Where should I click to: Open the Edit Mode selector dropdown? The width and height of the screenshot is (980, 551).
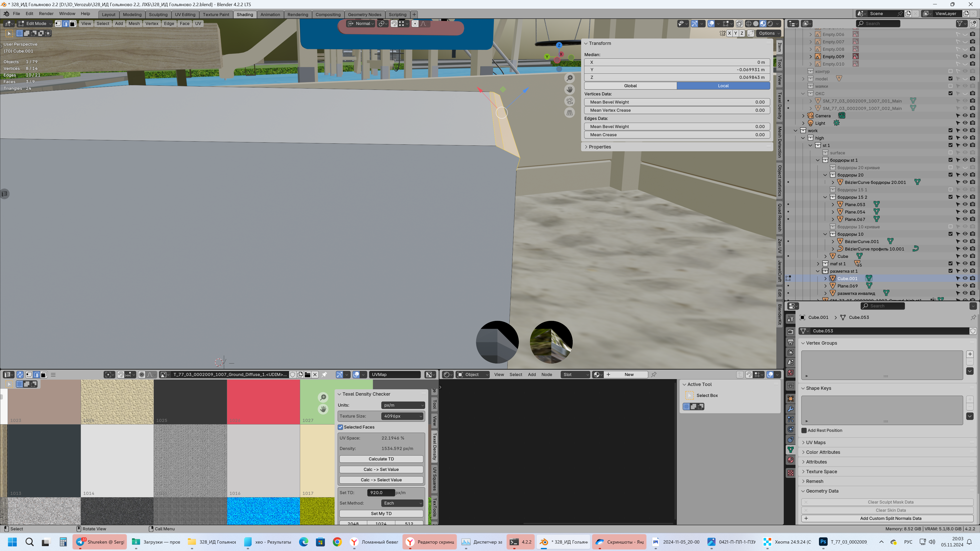pyautogui.click(x=35, y=23)
